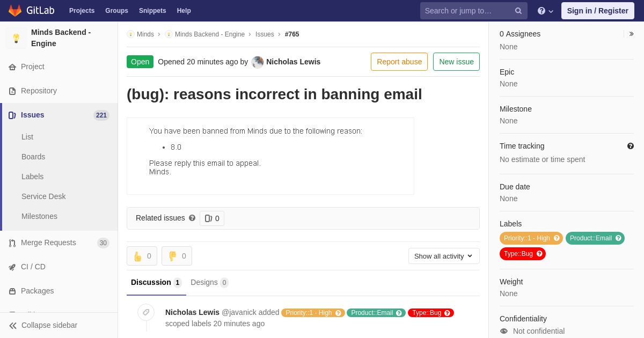Click the Collapse sidebar double-chevron icon
Image resolution: width=644 pixels, height=338 pixels.
coord(13,326)
